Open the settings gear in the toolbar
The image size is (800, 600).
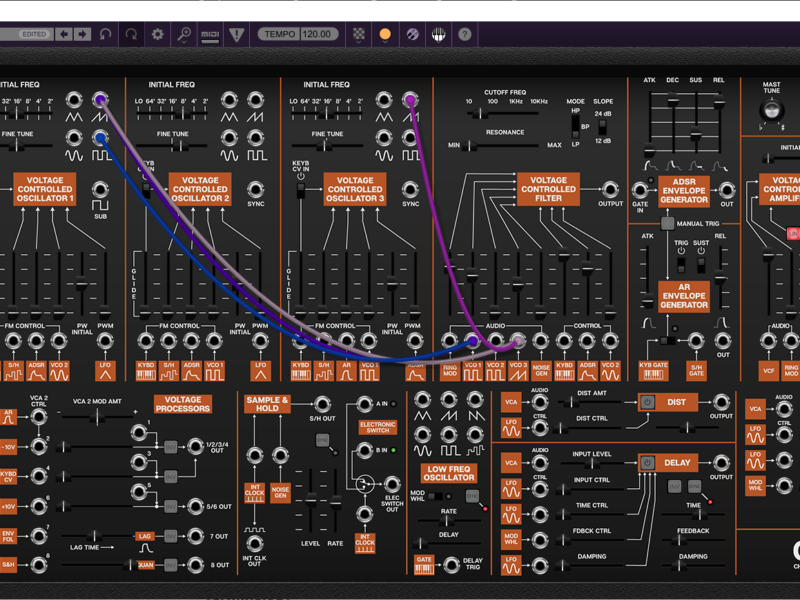[x=157, y=34]
